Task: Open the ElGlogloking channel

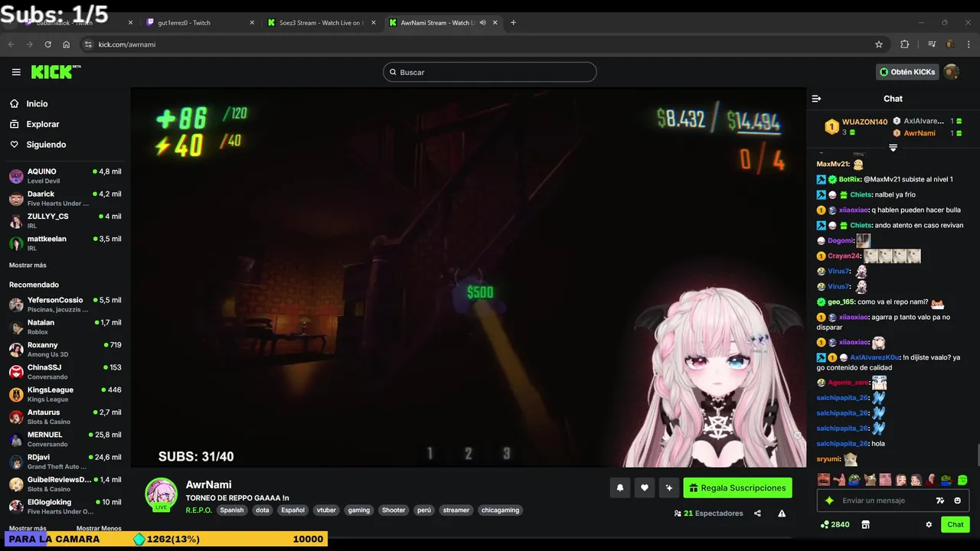Action: pyautogui.click(x=65, y=507)
